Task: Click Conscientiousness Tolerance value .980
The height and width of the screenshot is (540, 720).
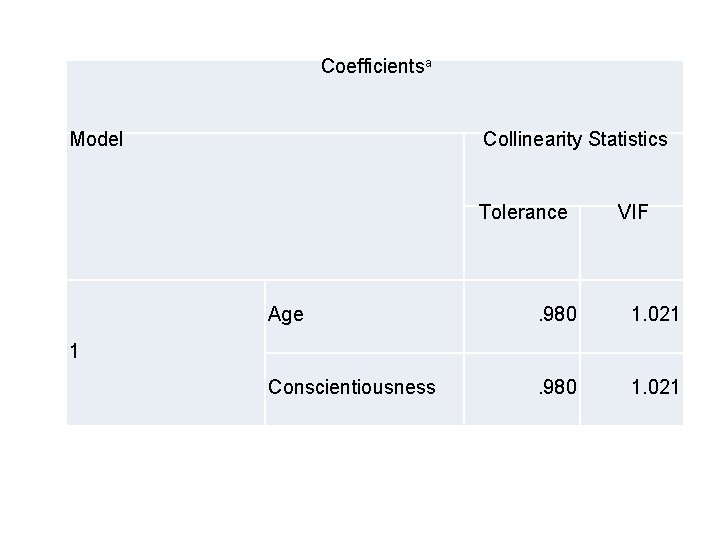Action: point(558,387)
